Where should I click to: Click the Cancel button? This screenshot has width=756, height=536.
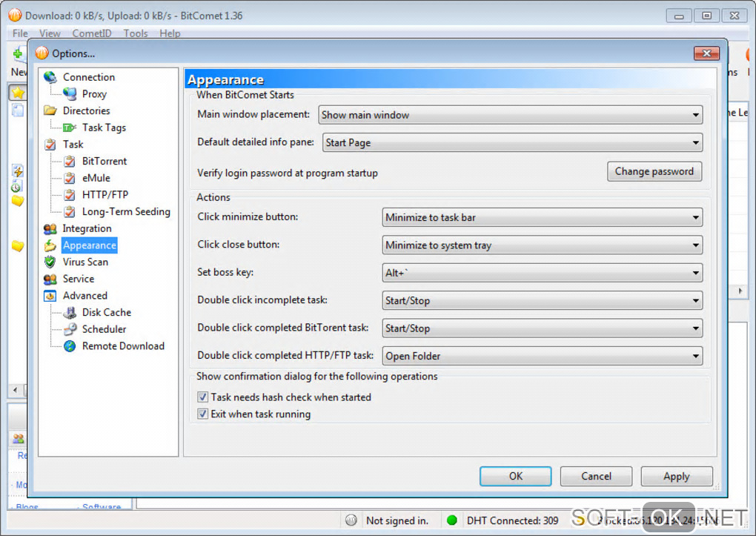pyautogui.click(x=596, y=476)
